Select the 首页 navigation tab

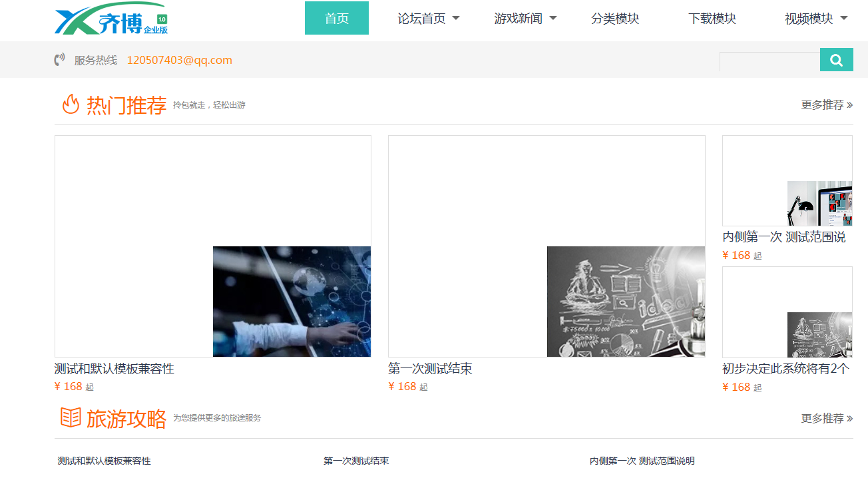[337, 19]
